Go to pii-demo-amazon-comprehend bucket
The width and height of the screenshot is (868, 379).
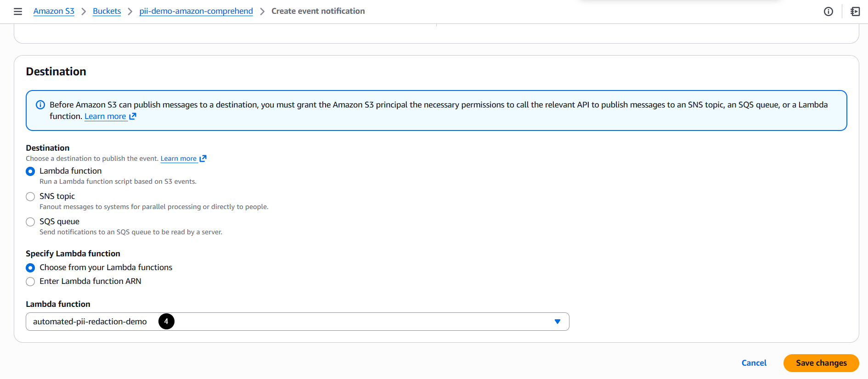click(196, 11)
